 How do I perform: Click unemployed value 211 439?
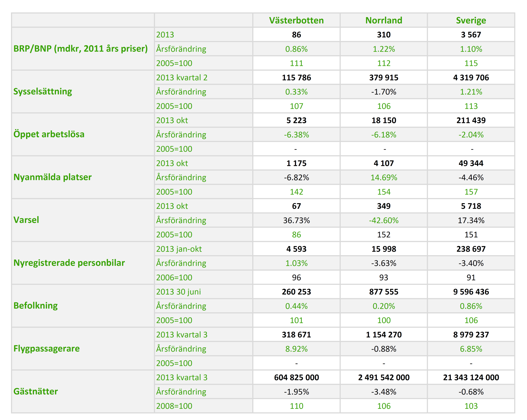pos(471,120)
